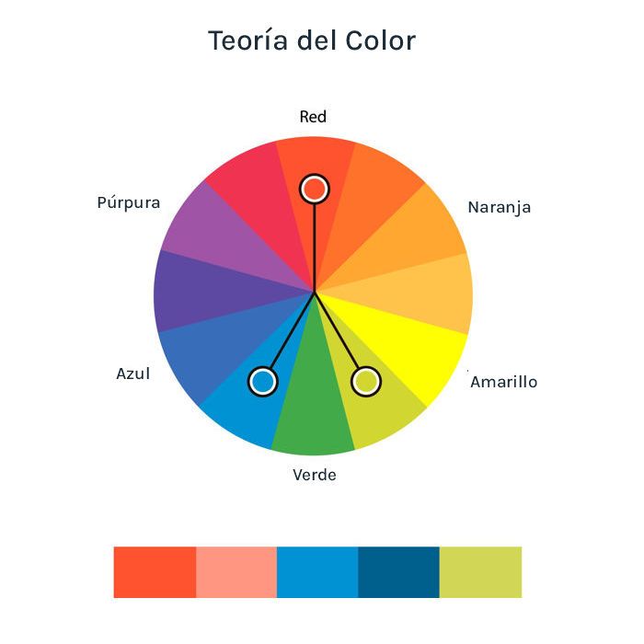Viewport: 644px width, 644px height.
Task: Pick the lime yellow-green palette swatch
Action: coord(480,572)
